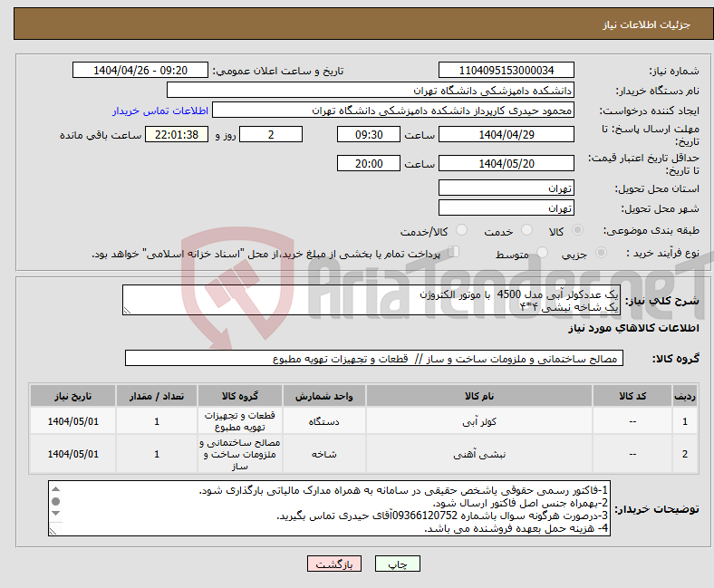
Task: Click the قطعات و تجهیزات تهویه مطبوع cell
Action: click(240, 421)
